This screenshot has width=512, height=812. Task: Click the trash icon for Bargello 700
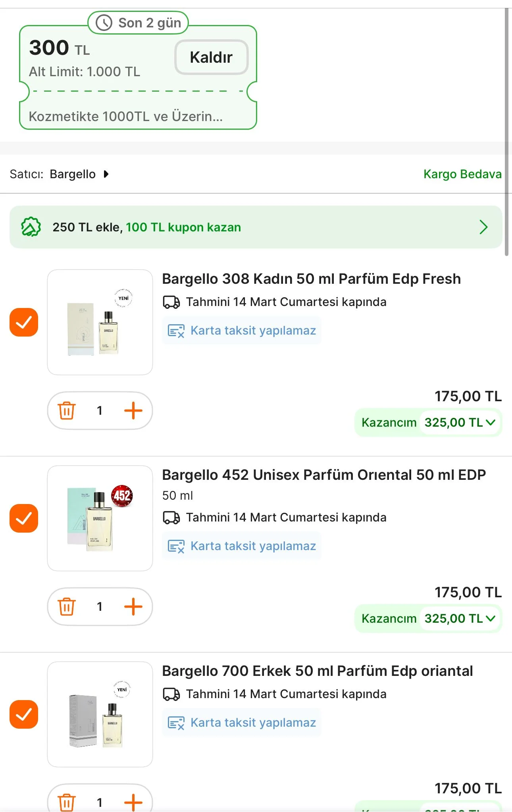[67, 802]
